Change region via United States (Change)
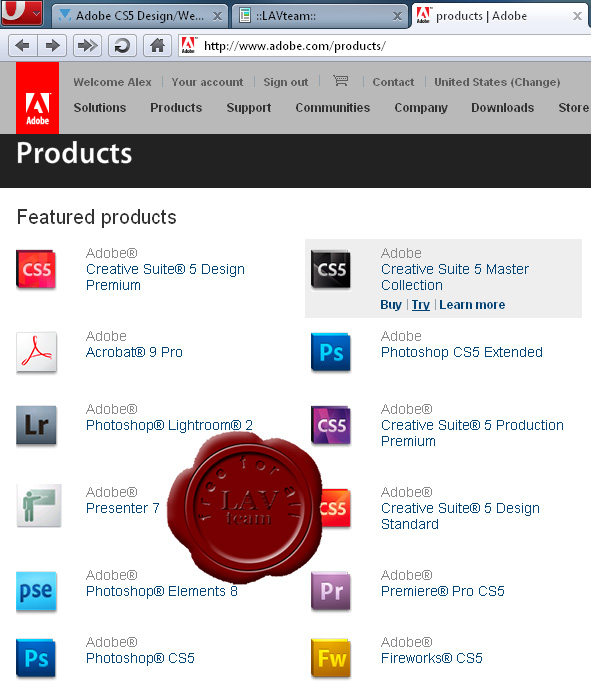Image resolution: width=591 pixels, height=683 pixels. [497, 82]
